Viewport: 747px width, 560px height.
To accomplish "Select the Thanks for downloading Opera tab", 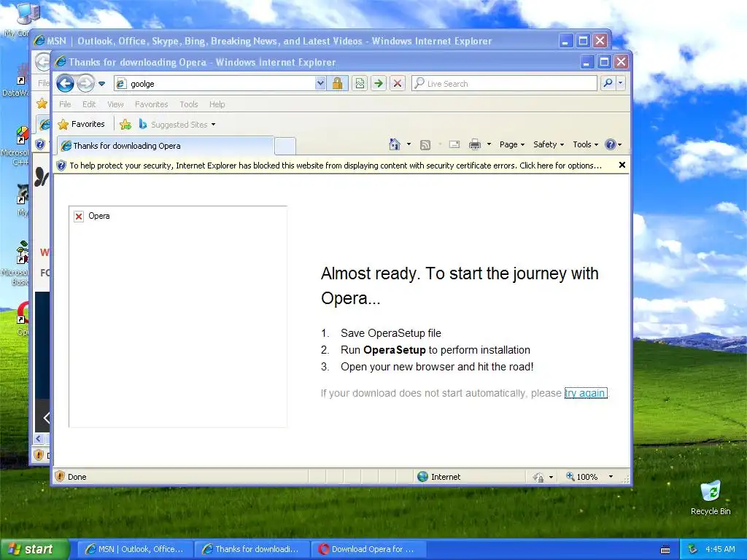I will 166,146.
